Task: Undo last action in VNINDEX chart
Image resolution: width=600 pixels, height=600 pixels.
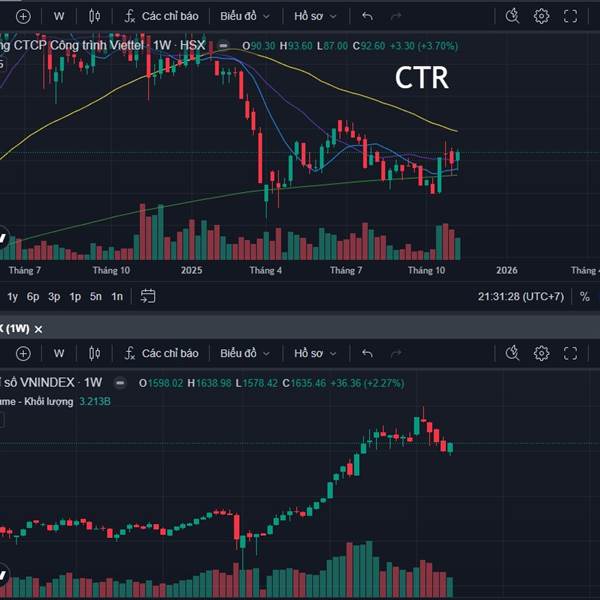Action: pyautogui.click(x=367, y=354)
